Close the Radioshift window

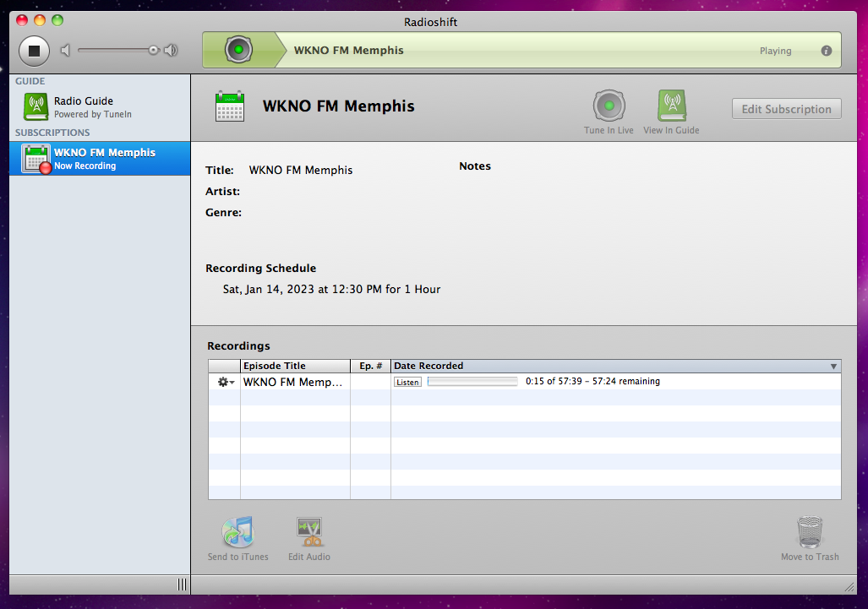22,20
